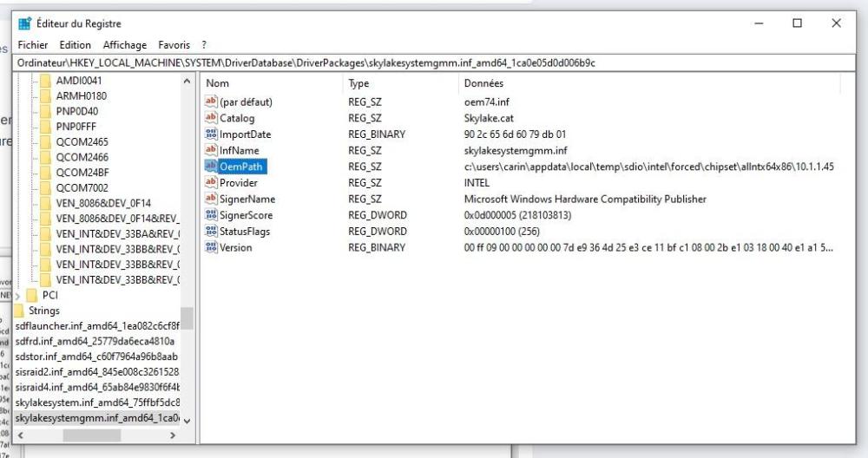Image resolution: width=868 pixels, height=458 pixels.
Task: Click the StatusFlags DWORD value icon
Action: 211,232
